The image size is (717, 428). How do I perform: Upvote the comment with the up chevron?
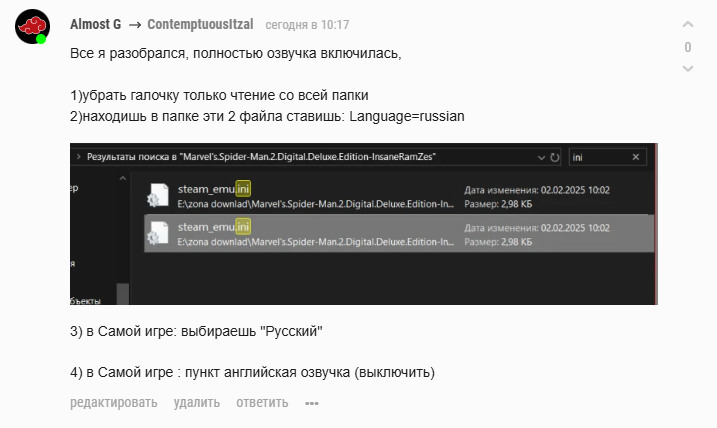tap(687, 24)
